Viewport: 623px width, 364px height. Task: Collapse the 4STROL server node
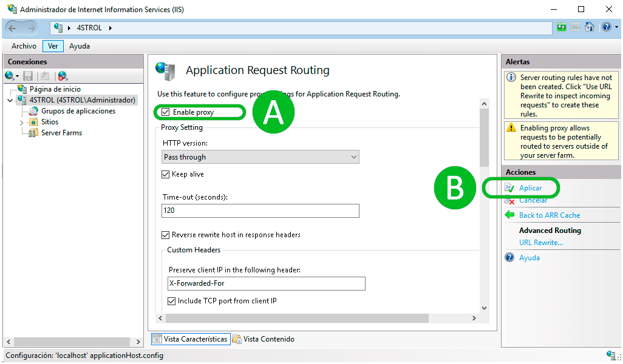pyautogui.click(x=10, y=101)
